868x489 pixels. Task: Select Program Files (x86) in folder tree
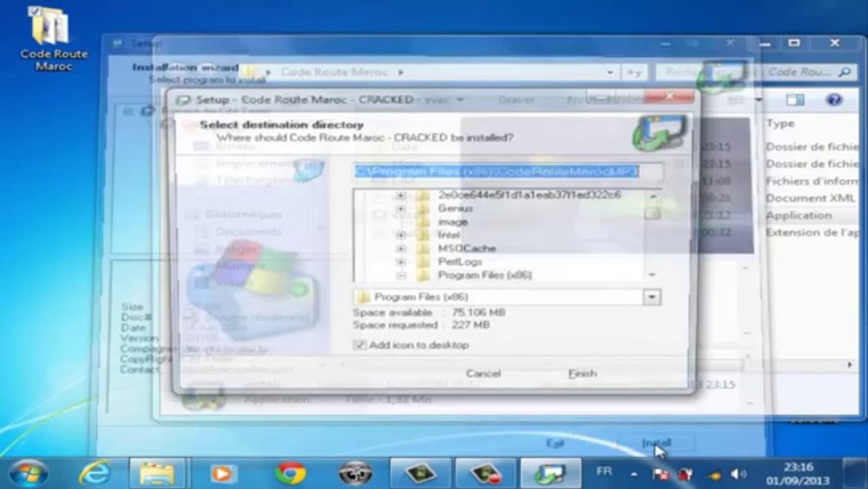(485, 275)
